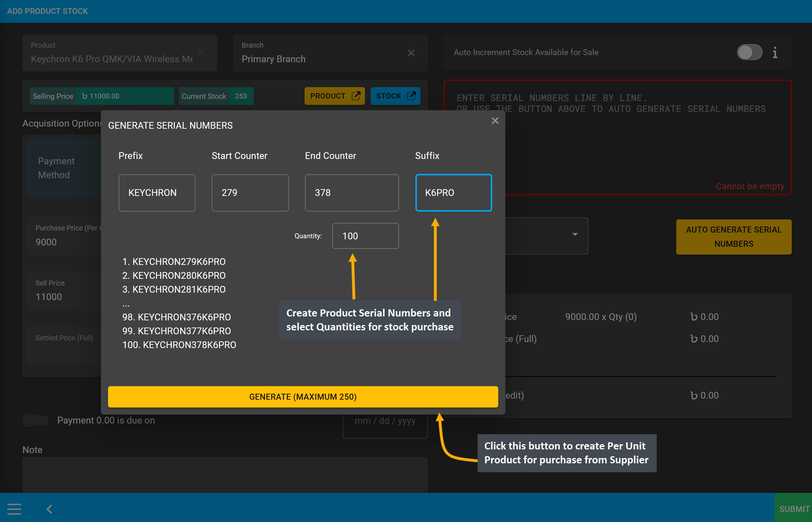The height and width of the screenshot is (522, 812).
Task: Click the Current Stock 253 badge
Action: tap(216, 96)
